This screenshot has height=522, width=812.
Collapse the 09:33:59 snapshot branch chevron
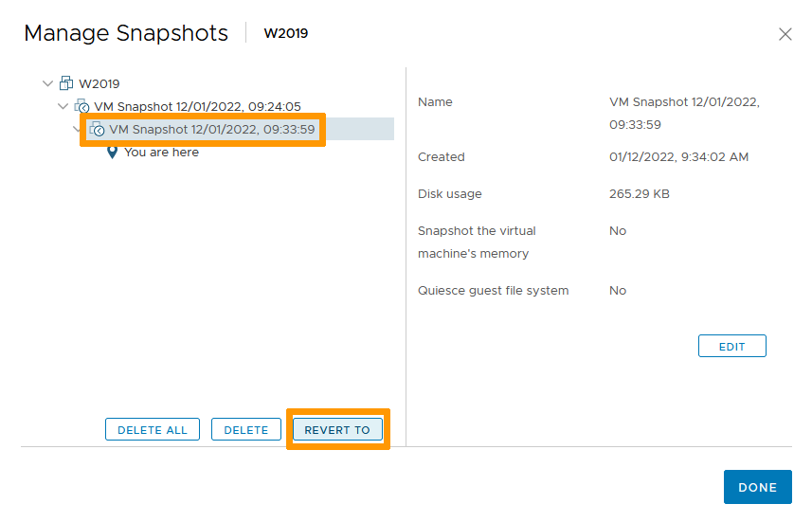click(79, 129)
